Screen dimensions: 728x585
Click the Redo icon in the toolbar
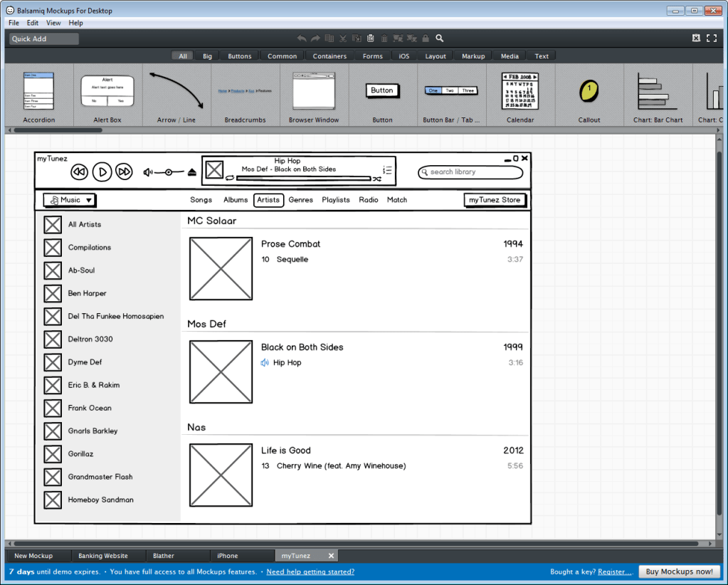pos(315,38)
